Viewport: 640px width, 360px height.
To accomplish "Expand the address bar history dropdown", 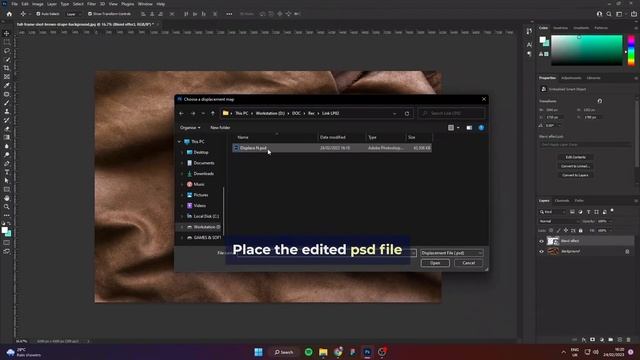I will (x=394, y=113).
